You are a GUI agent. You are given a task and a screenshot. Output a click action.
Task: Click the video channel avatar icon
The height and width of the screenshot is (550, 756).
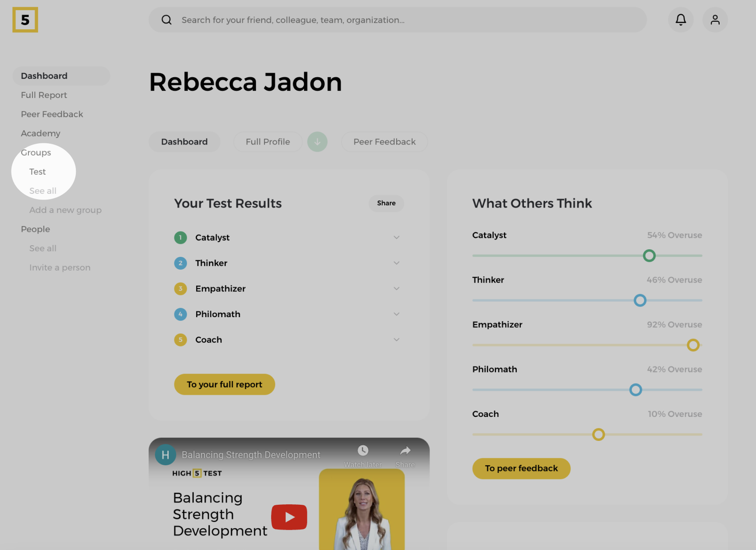165,455
